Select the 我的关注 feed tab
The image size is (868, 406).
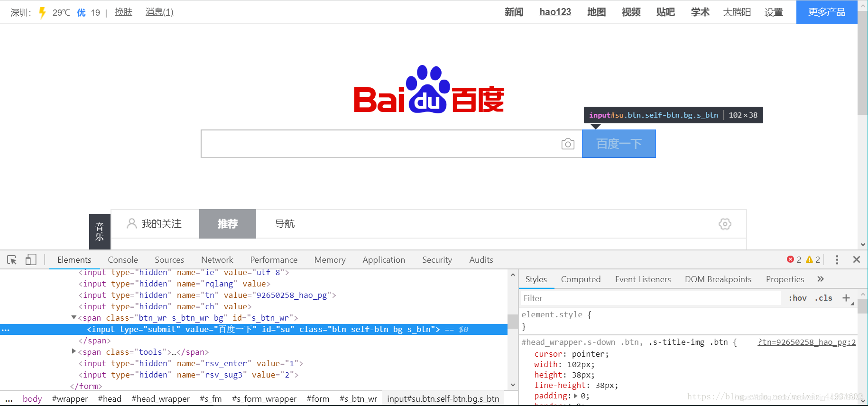(155, 224)
